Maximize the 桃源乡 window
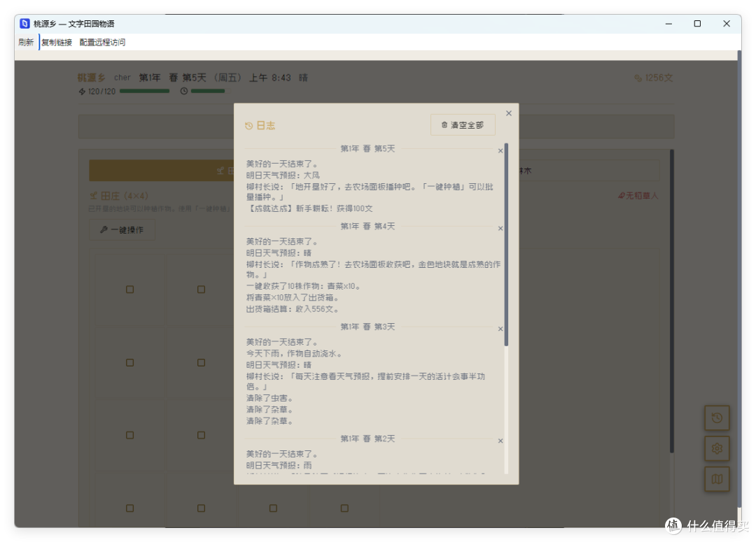This screenshot has width=756, height=542. click(x=697, y=24)
